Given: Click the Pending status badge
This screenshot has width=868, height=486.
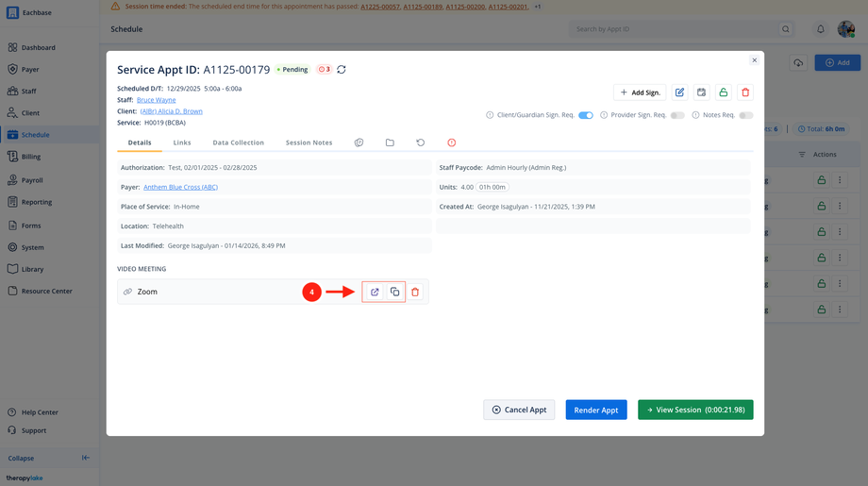Looking at the screenshot, I should click(x=292, y=69).
